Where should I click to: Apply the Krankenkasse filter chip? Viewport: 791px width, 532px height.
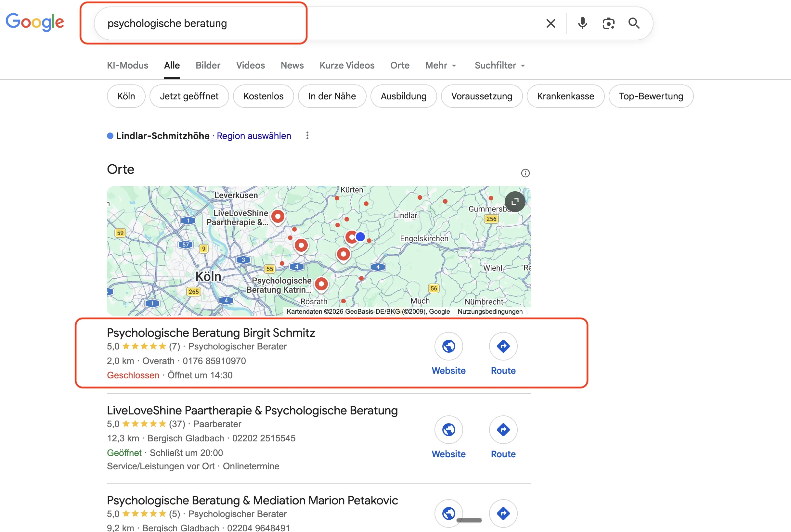(x=565, y=96)
